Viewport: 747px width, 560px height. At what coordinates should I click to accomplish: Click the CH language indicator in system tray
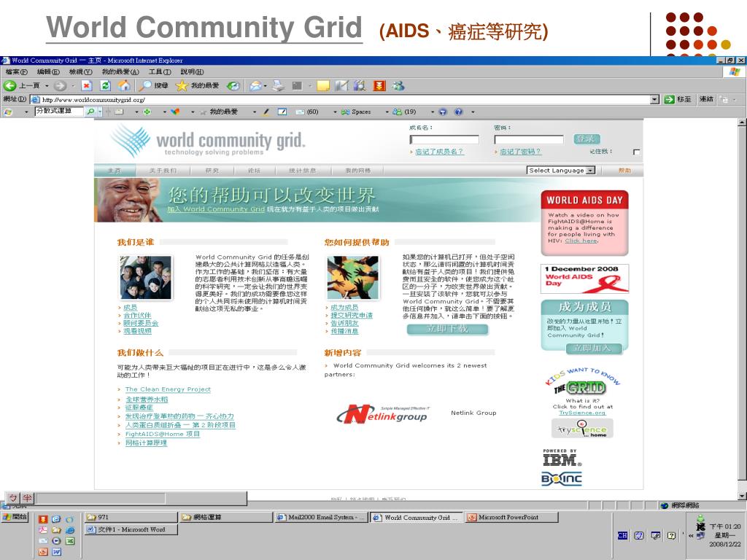point(622,535)
